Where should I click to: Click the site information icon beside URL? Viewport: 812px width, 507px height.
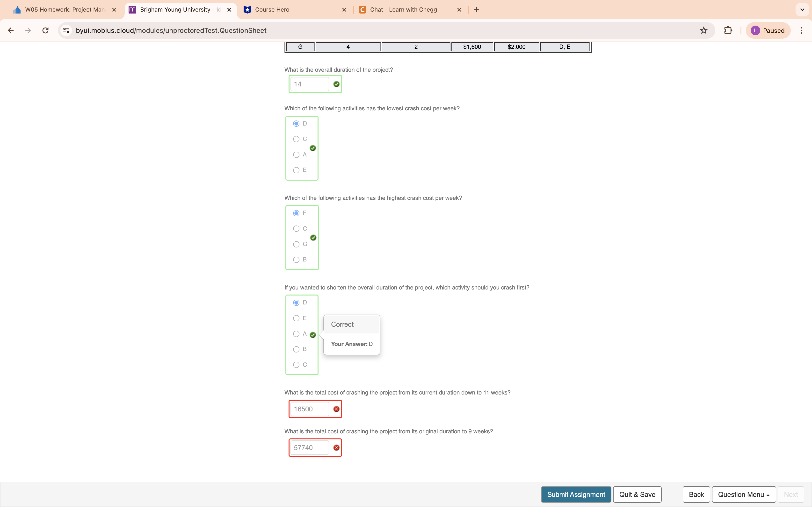click(66, 30)
